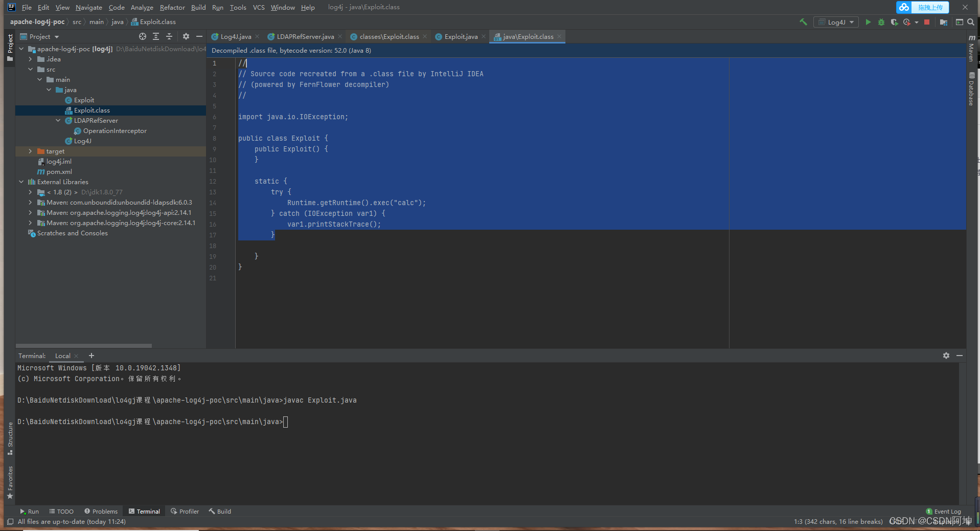This screenshot has width=980, height=531.
Task: Expand the .idea folder
Action: pos(31,59)
